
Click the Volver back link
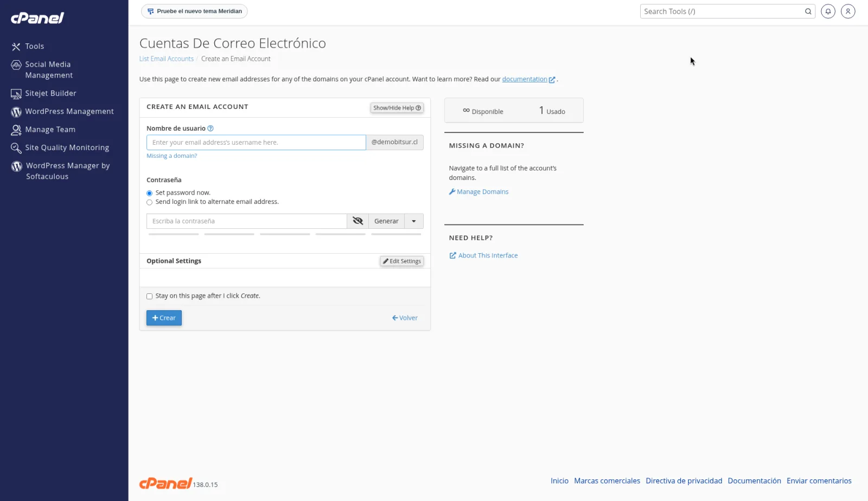point(405,318)
